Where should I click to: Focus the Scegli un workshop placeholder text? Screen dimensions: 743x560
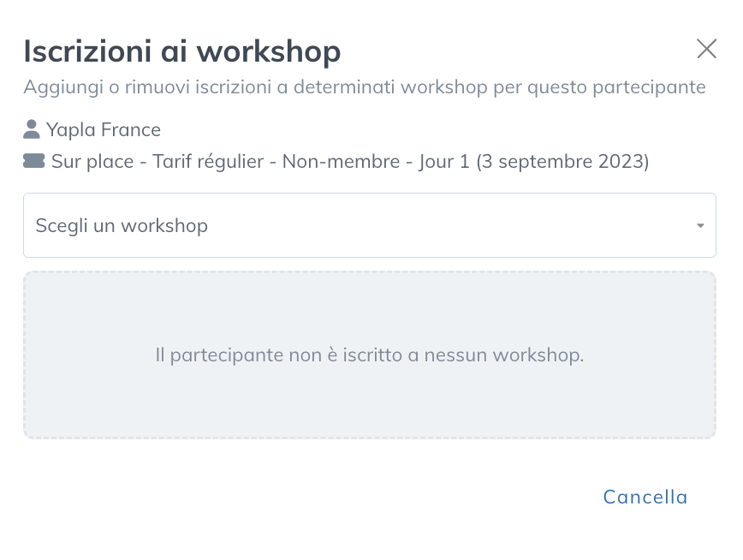[122, 226]
